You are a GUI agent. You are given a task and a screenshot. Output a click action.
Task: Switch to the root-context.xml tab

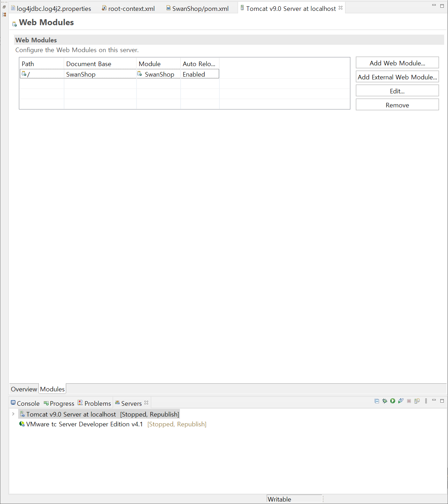pos(128,8)
